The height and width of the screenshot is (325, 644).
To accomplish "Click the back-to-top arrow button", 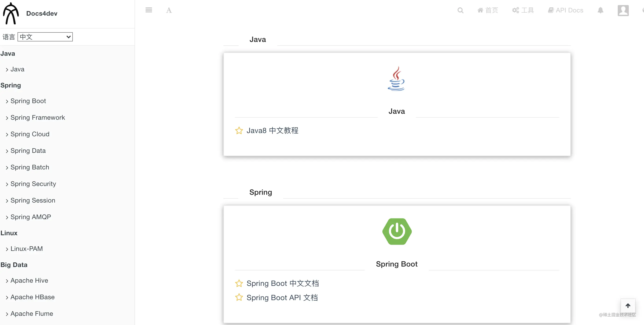I will tap(628, 305).
